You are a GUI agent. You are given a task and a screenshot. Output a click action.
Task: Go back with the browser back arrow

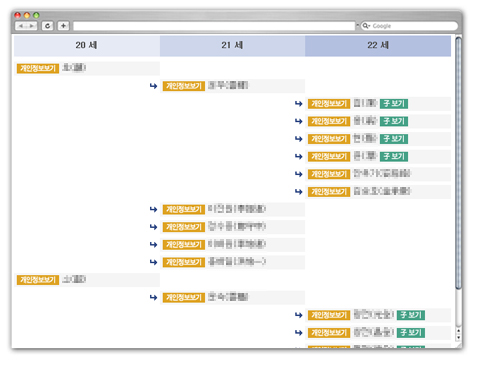21,26
